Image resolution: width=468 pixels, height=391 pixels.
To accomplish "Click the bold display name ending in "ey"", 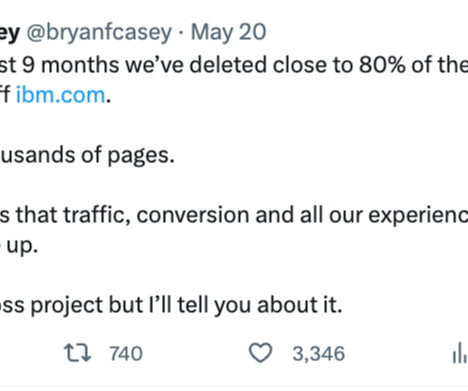I will (10, 33).
